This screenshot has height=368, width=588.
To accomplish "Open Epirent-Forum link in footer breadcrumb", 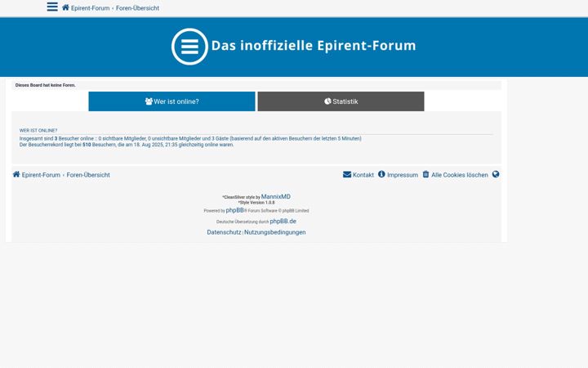I will coord(41,175).
